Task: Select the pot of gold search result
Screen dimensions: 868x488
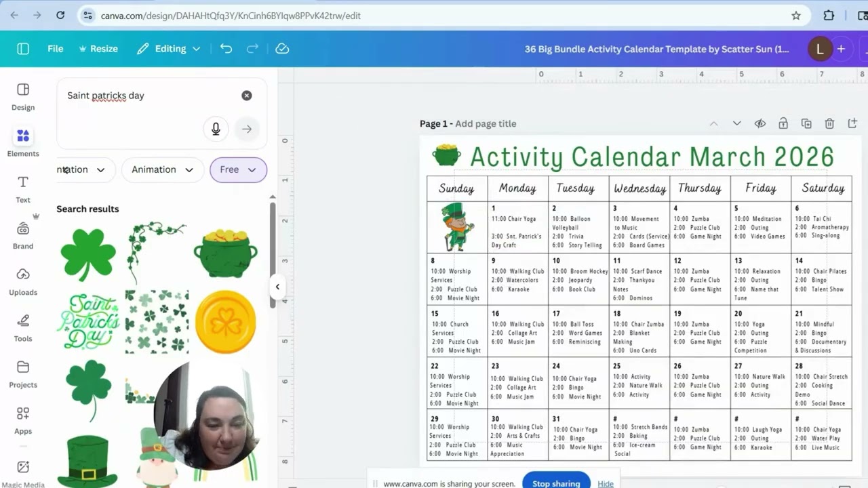Action: (226, 253)
